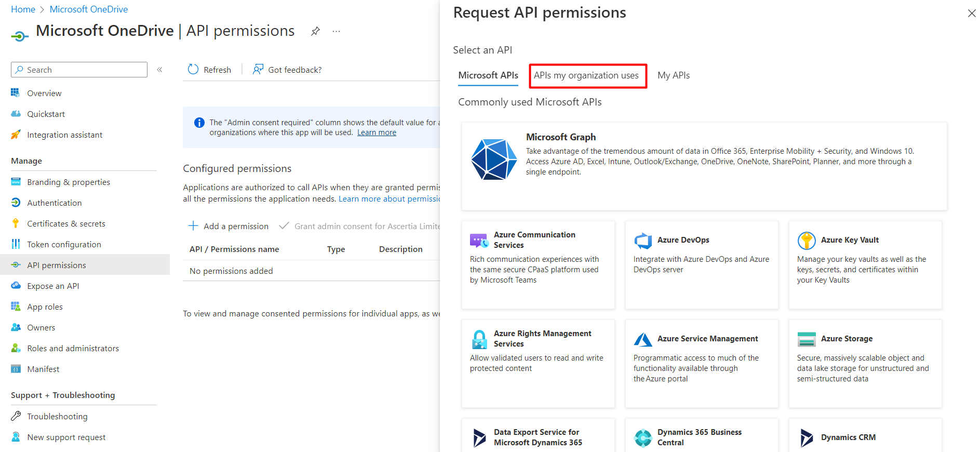Collapse the left navigation menu

tap(160, 70)
